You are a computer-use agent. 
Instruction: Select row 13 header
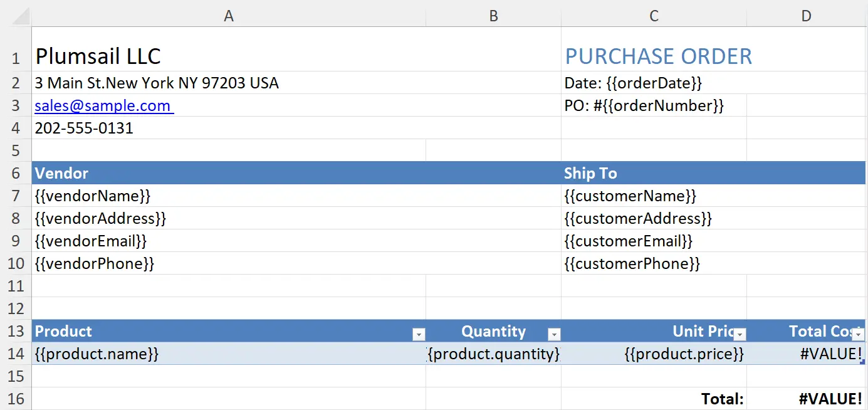[16, 331]
